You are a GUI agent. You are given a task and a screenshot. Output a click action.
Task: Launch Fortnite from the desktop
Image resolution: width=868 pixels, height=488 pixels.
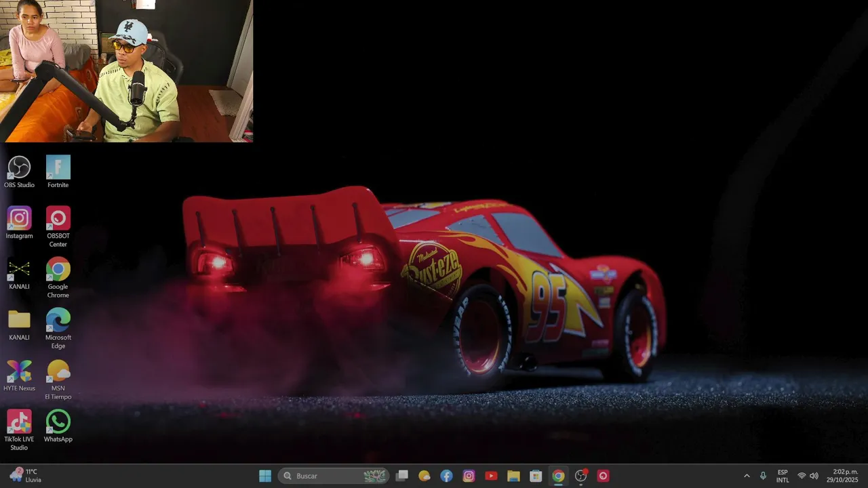[58, 171]
